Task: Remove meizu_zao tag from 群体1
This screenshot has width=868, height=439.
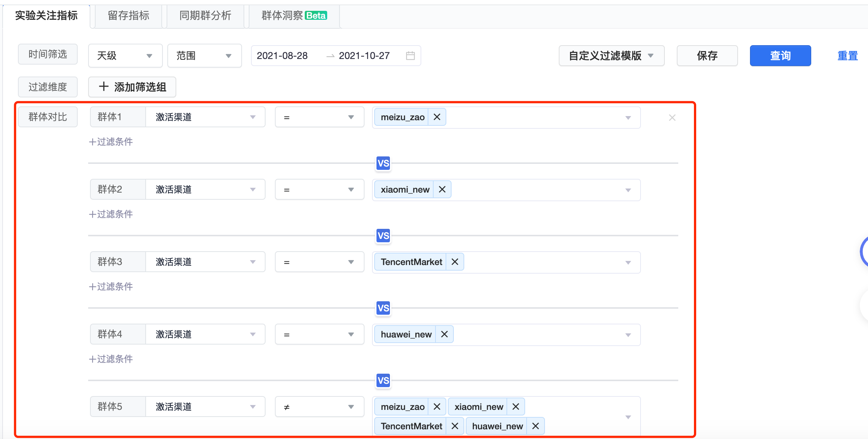Action: 437,117
